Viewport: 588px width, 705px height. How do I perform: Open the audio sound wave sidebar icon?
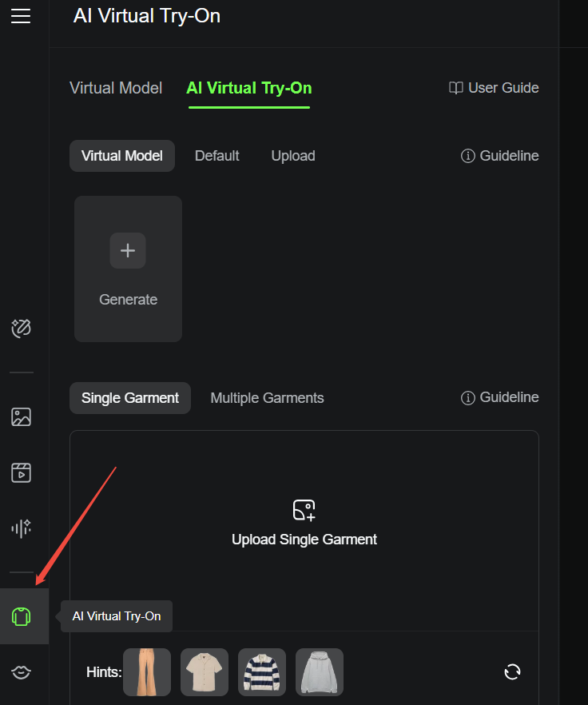tap(21, 528)
